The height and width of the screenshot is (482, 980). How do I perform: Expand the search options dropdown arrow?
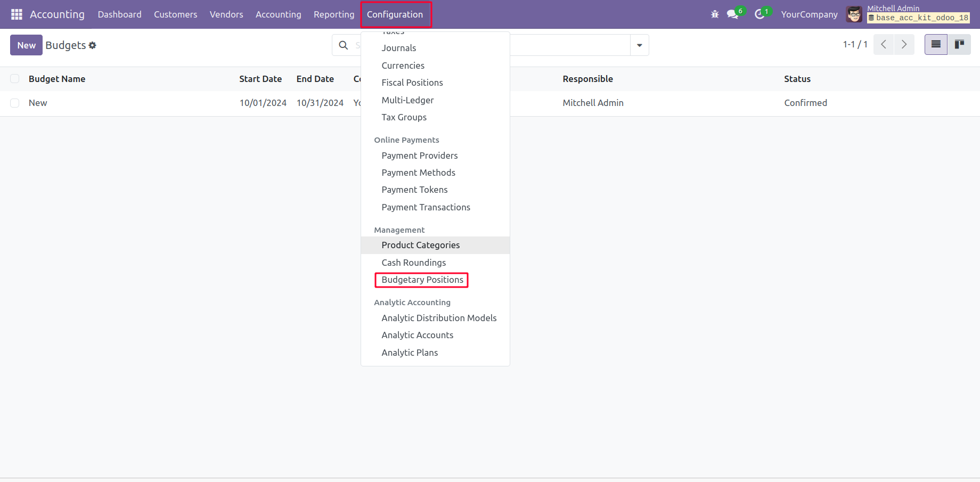(x=640, y=45)
